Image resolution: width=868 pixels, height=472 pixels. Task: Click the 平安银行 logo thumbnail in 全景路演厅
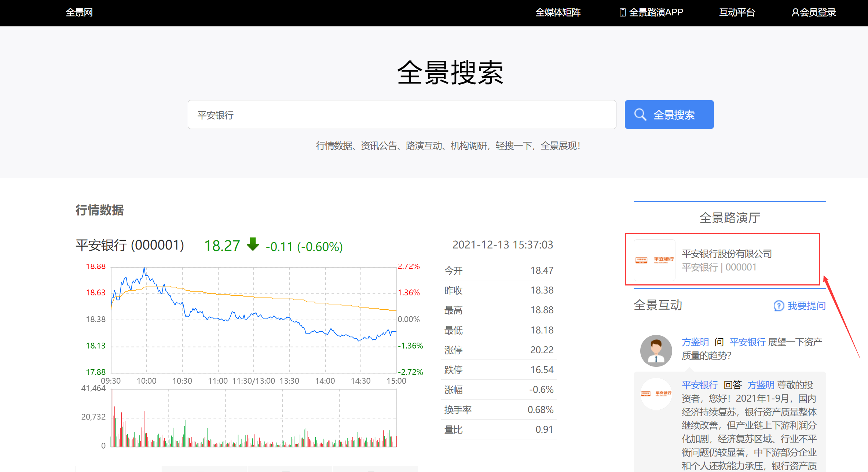tap(655, 260)
